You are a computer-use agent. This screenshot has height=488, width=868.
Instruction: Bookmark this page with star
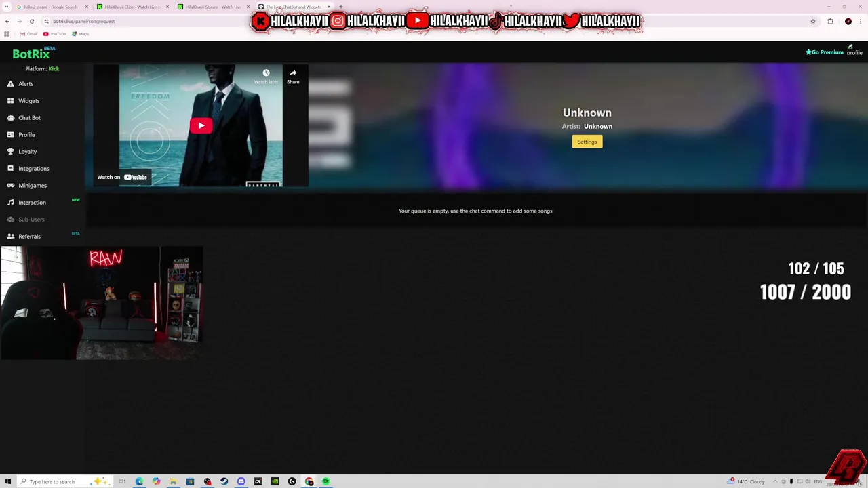click(813, 21)
